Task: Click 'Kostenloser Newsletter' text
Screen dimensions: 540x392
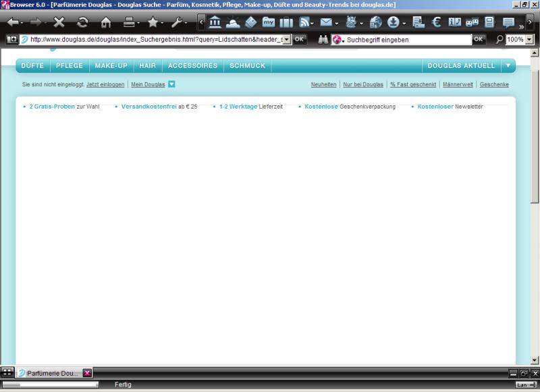Action: [450, 107]
